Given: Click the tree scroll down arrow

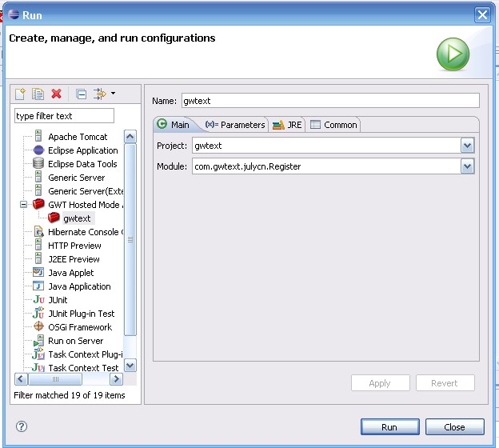Looking at the screenshot, I should [x=130, y=366].
